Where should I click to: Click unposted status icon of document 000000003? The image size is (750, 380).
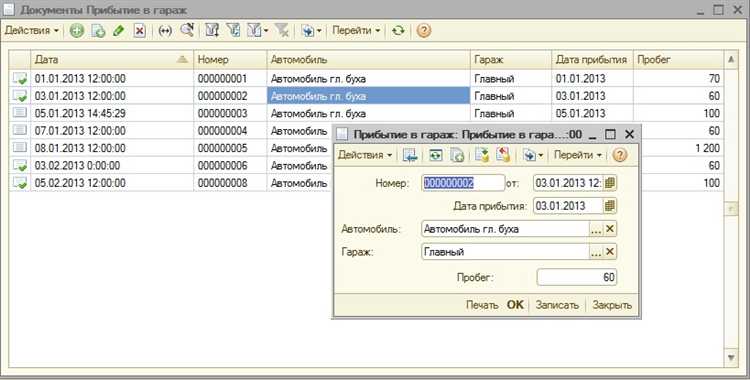pos(20,113)
